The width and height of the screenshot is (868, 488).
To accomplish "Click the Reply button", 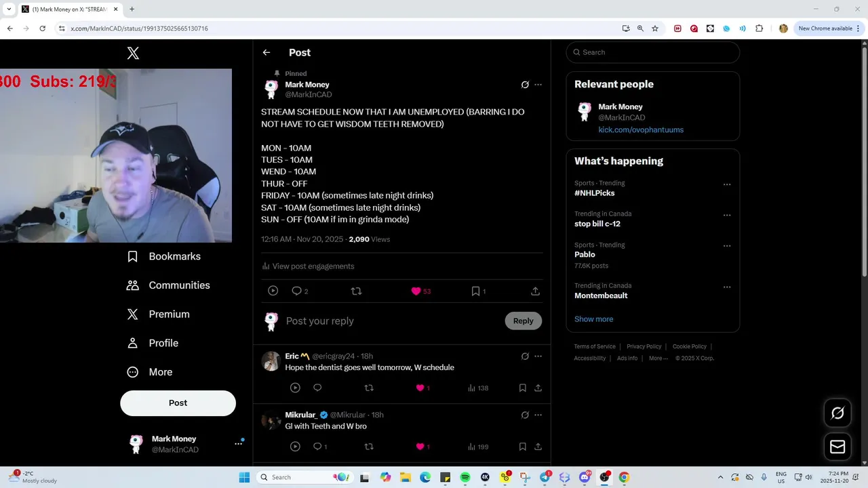I will coord(523,321).
